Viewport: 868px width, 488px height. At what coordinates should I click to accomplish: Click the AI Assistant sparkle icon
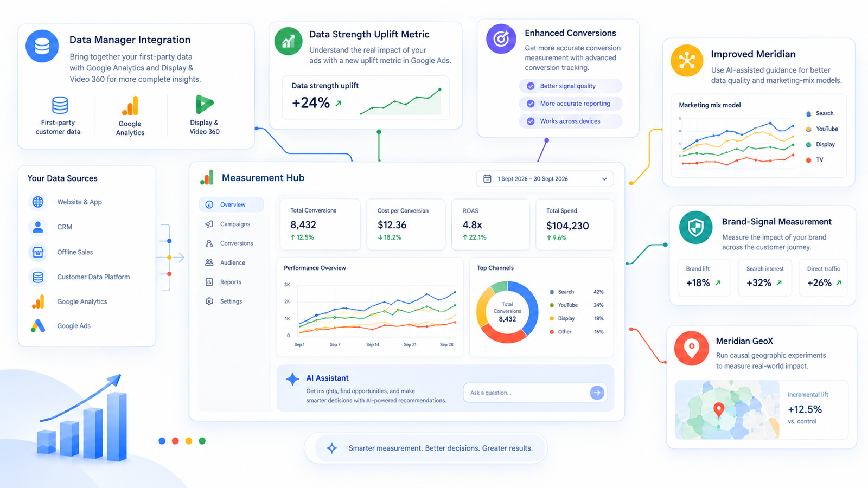coord(292,379)
